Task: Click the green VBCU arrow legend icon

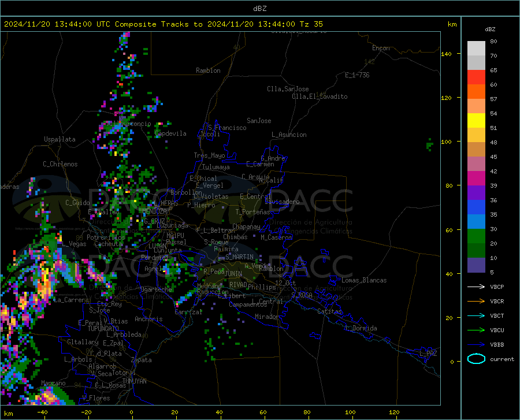Action: click(x=476, y=330)
